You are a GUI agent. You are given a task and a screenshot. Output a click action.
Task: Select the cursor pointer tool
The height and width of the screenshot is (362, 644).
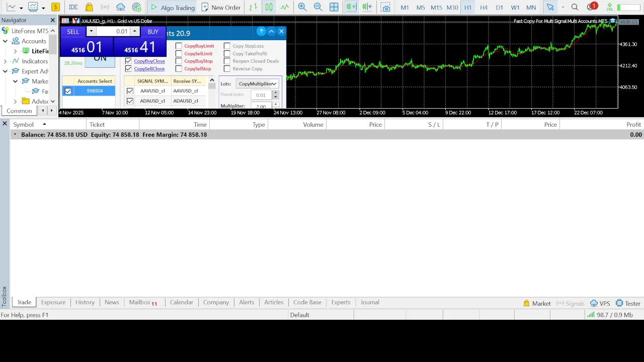pyautogui.click(x=550, y=8)
